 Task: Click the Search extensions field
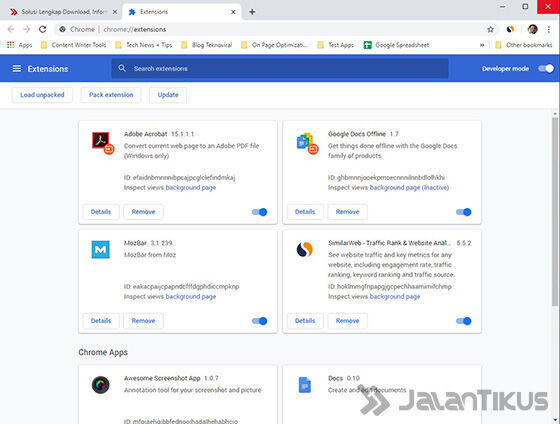tap(280, 68)
